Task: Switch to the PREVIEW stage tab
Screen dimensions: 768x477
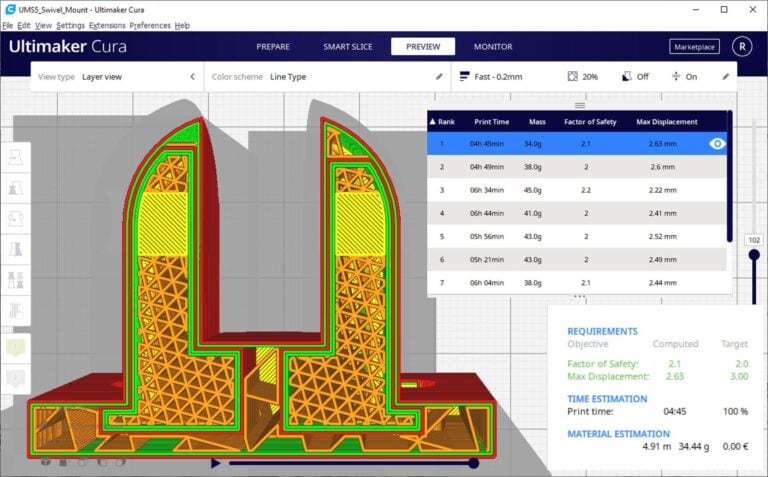Action: [x=423, y=47]
